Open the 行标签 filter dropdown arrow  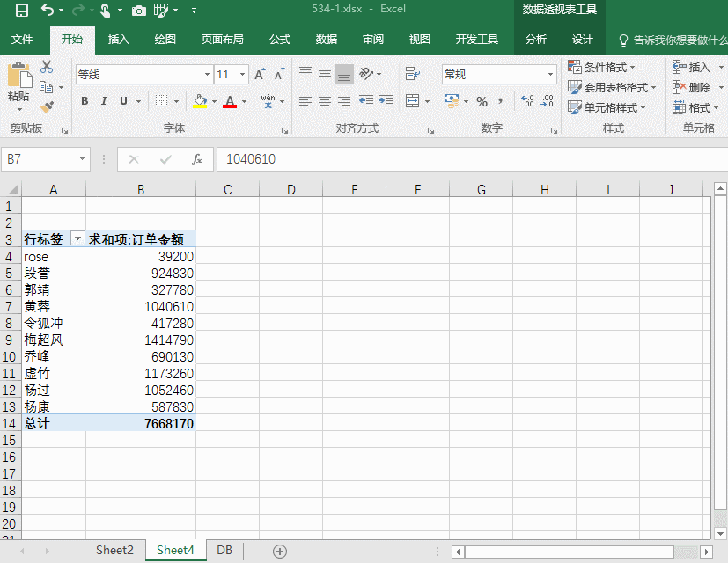click(x=77, y=238)
